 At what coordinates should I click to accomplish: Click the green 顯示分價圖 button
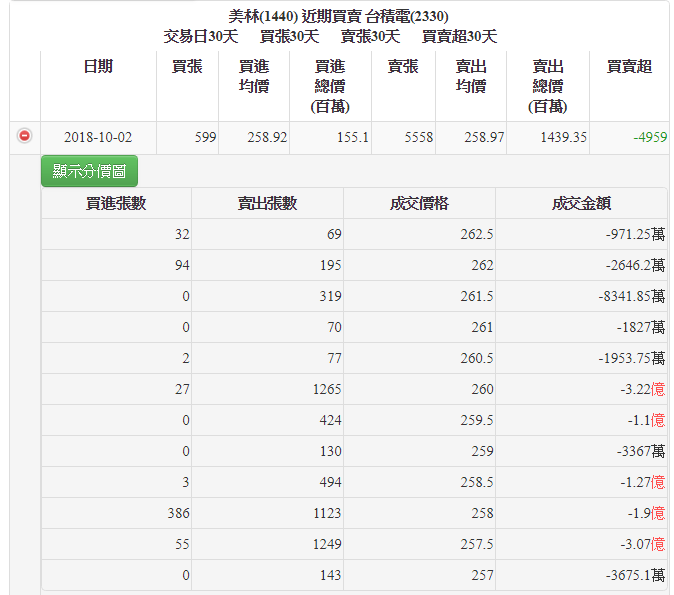[89, 171]
